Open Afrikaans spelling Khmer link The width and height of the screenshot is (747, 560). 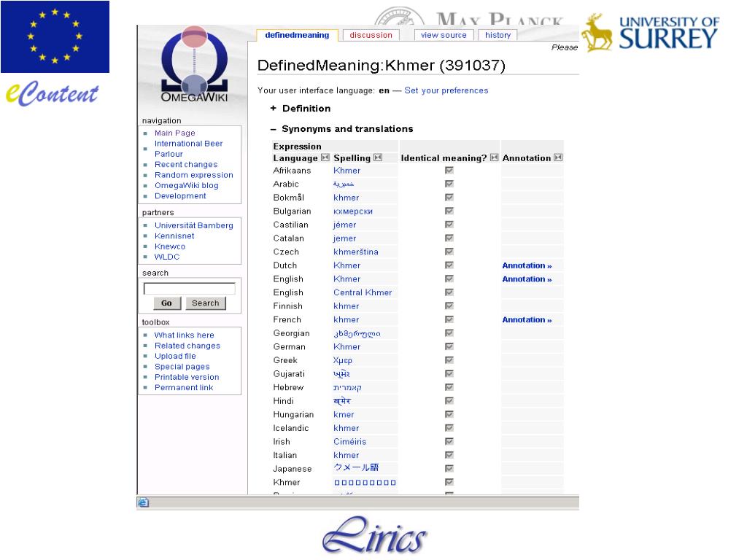347,171
